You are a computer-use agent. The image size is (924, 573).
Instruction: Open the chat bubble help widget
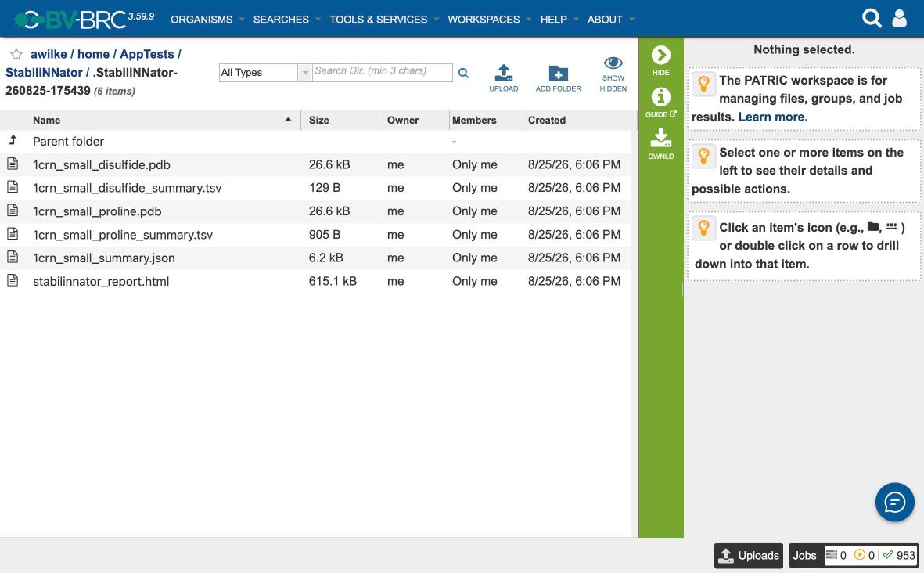coord(894,503)
